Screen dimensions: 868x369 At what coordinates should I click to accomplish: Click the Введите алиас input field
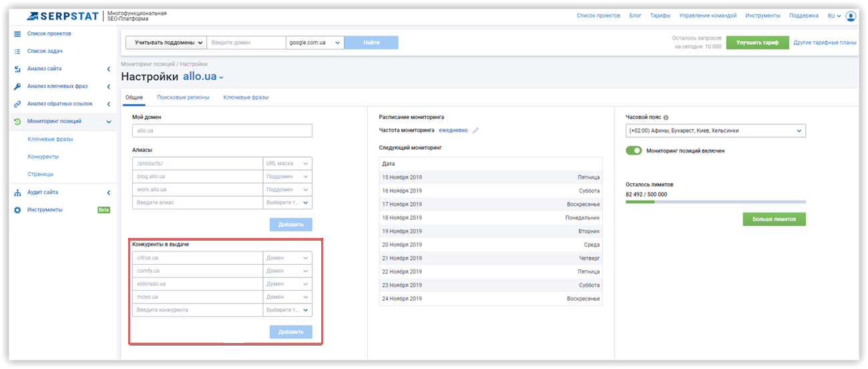[x=198, y=203]
